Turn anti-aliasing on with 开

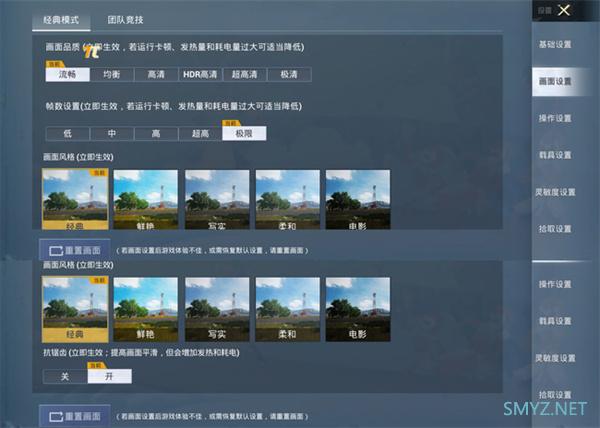click(110, 376)
